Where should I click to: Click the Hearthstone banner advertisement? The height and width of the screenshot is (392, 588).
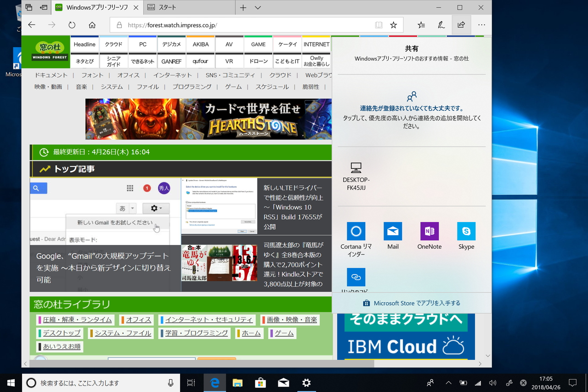click(x=209, y=119)
